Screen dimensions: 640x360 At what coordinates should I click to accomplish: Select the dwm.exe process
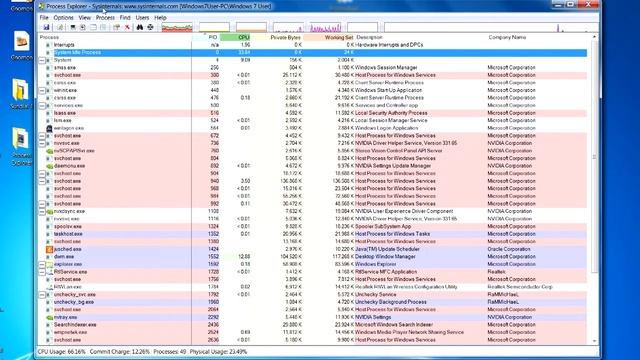tap(313, 257)
